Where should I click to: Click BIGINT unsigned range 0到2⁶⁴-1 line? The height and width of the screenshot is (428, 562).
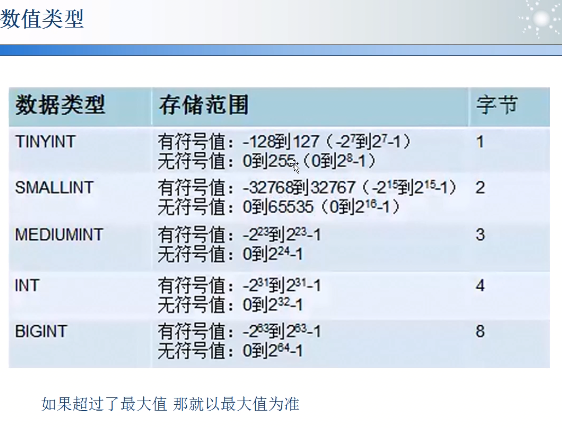pyautogui.click(x=230, y=351)
